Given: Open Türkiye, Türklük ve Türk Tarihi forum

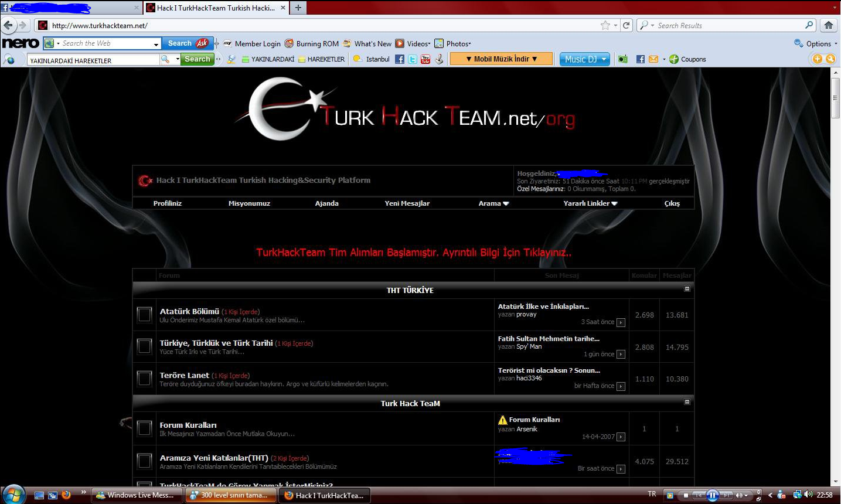Looking at the screenshot, I should (x=216, y=343).
